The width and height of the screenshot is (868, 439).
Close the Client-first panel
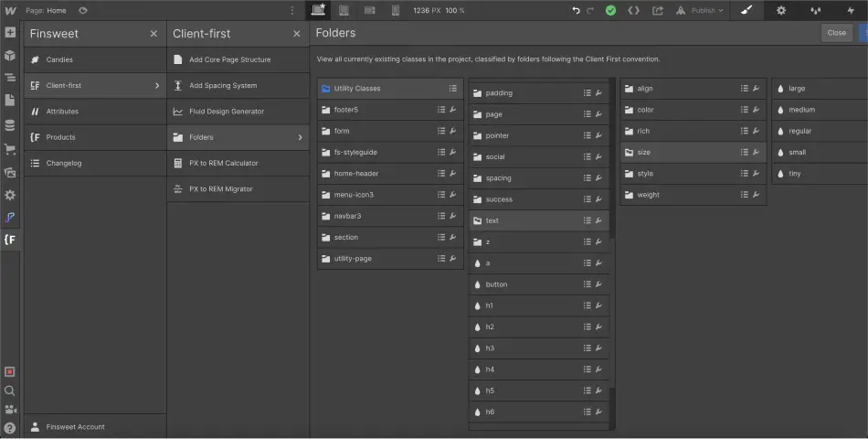click(297, 34)
